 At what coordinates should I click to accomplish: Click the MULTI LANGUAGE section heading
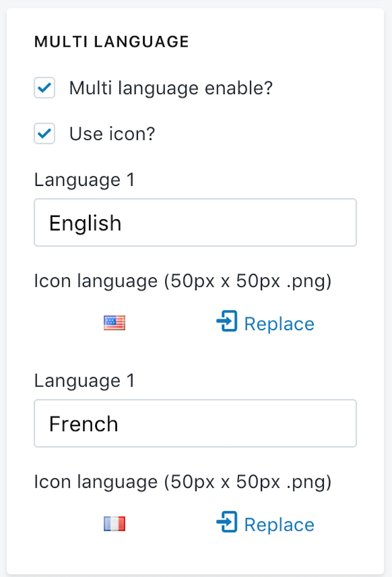(112, 42)
